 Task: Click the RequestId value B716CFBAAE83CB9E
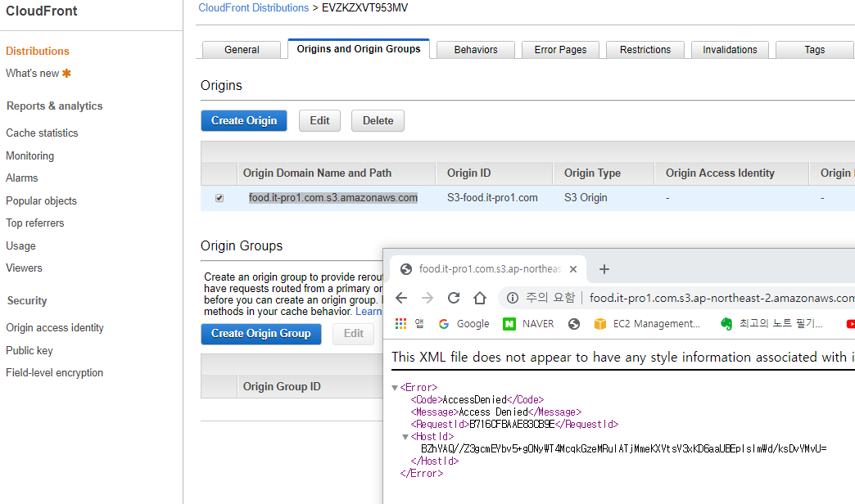(512, 425)
